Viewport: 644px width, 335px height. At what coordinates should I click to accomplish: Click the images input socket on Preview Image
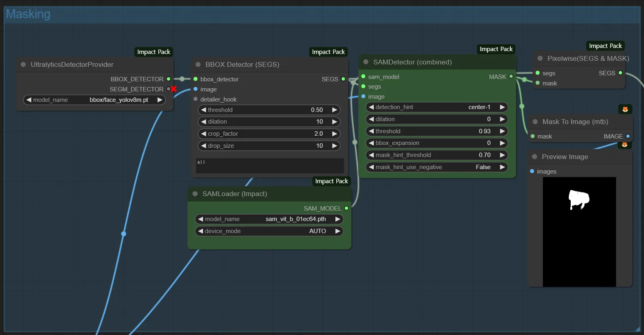532,171
